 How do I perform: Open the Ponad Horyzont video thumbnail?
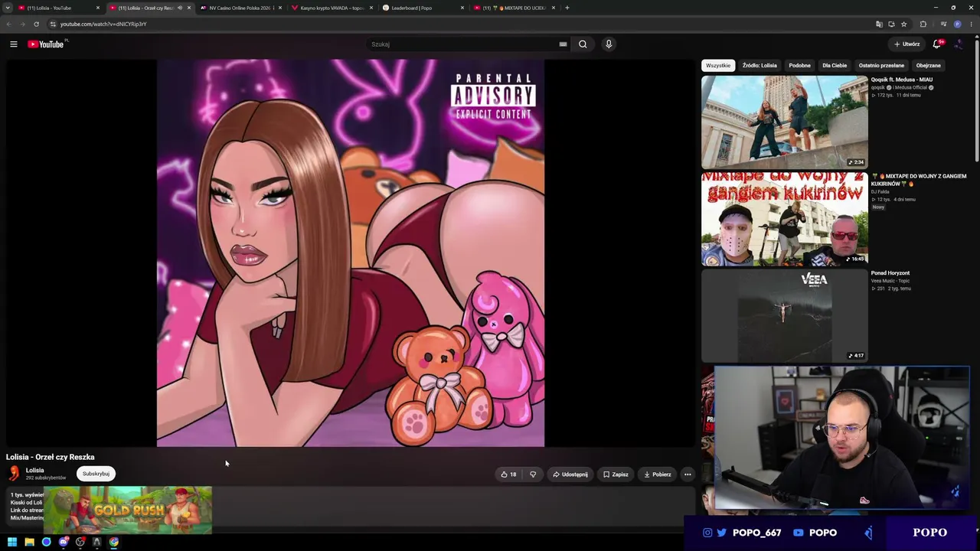point(785,315)
